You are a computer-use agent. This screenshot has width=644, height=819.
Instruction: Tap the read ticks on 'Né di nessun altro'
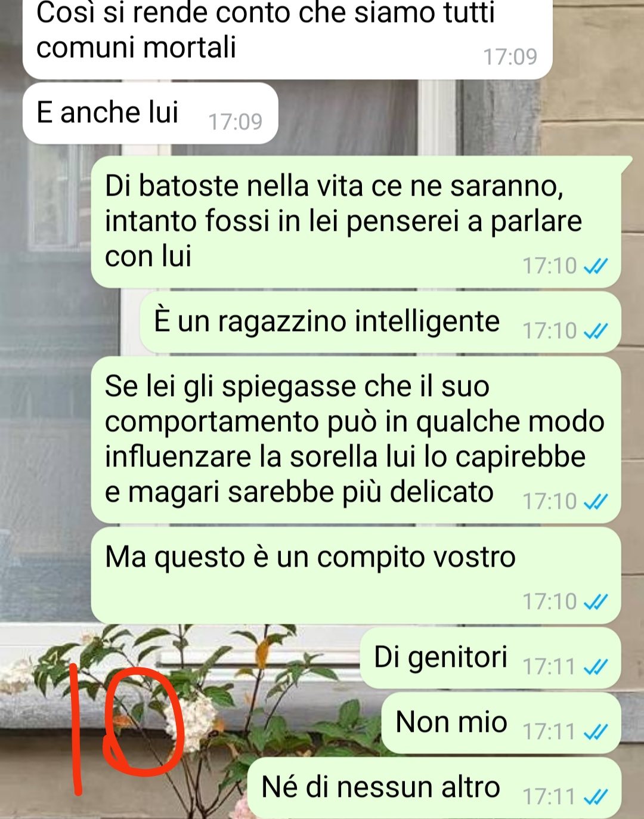click(x=595, y=796)
